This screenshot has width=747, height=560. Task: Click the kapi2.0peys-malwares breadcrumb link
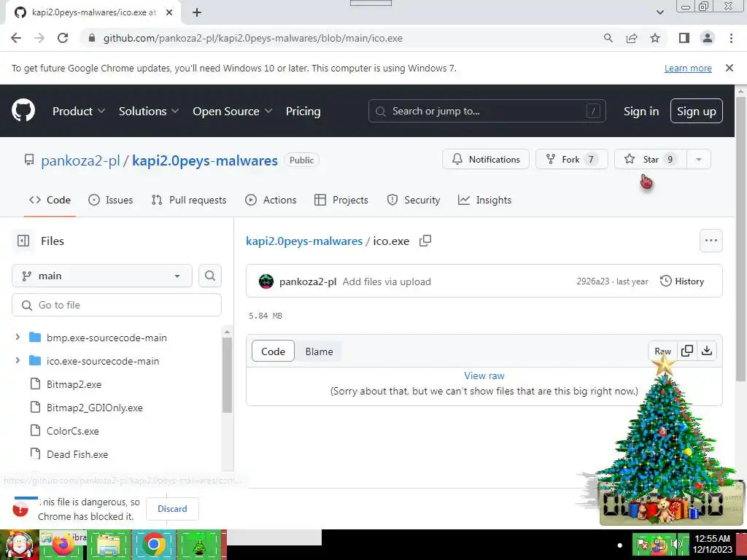tap(304, 241)
